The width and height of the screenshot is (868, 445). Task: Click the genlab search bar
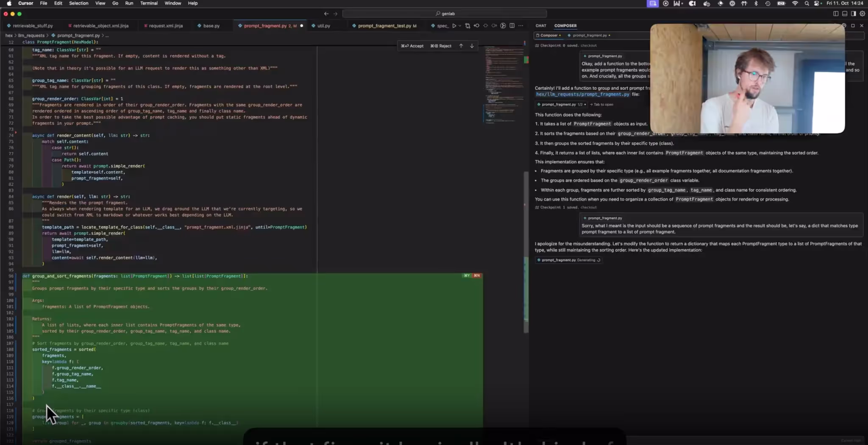445,14
